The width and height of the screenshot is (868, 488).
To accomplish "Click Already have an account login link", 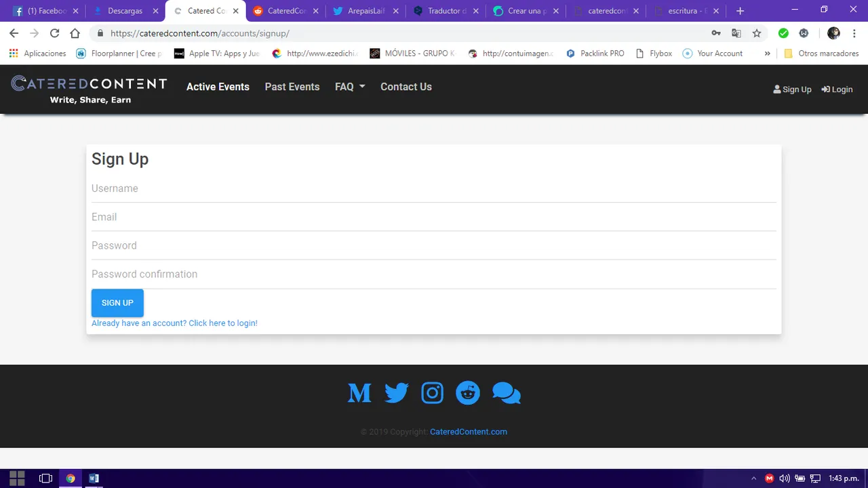I will pos(174,323).
